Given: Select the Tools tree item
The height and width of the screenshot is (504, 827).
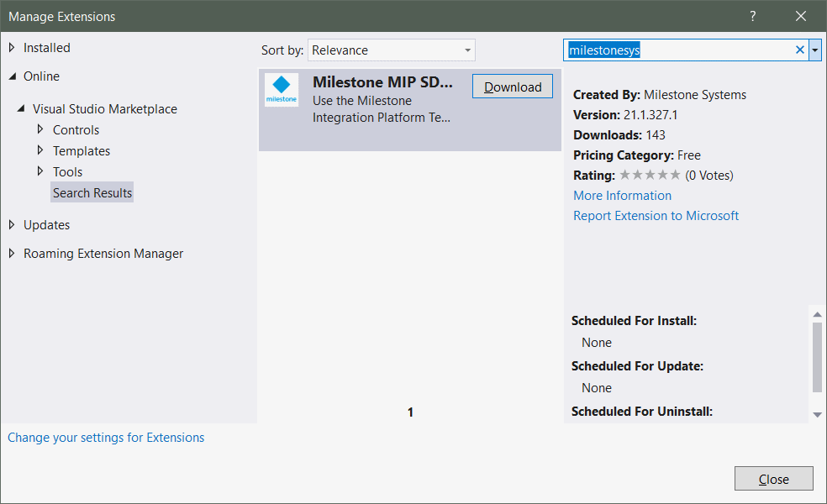Looking at the screenshot, I should click(x=67, y=172).
